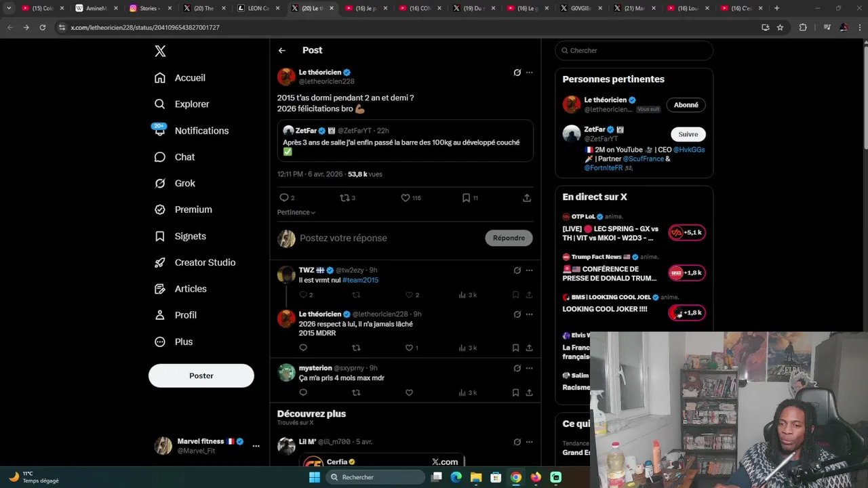Bookmark this page with star icon

tap(780, 27)
